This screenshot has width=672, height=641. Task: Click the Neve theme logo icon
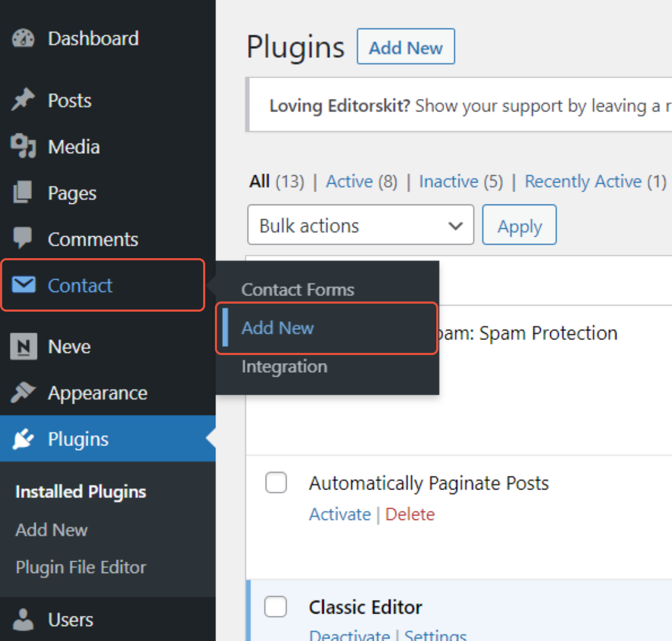click(x=24, y=346)
